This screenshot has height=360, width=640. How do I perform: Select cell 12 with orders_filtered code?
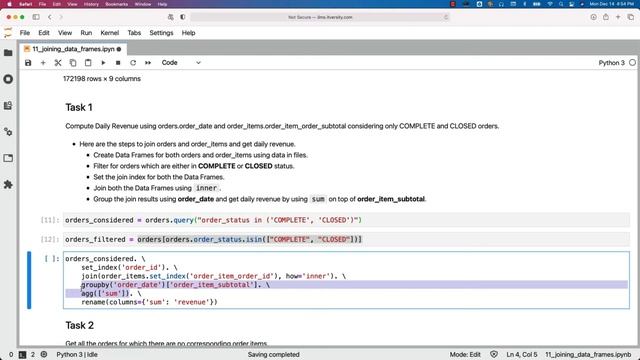point(346,240)
